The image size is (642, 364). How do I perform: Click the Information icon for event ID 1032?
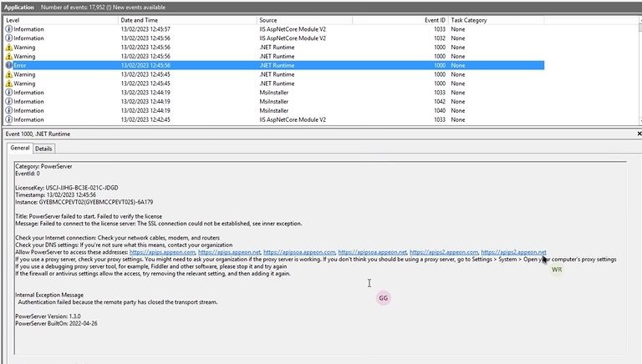click(x=9, y=38)
